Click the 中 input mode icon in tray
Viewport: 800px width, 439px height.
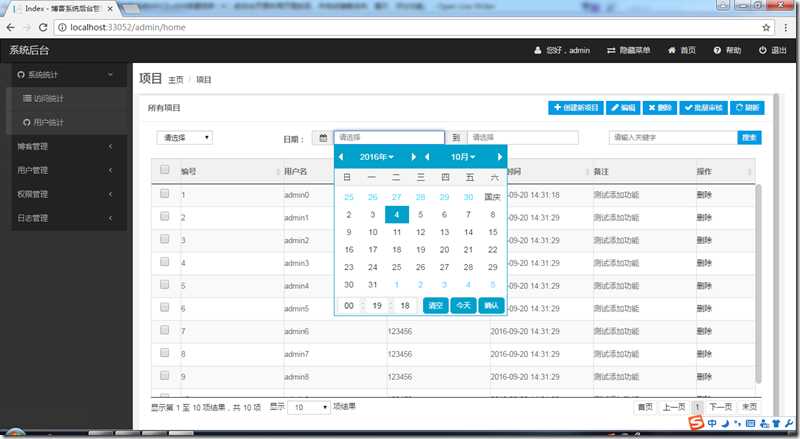pyautogui.click(x=712, y=423)
